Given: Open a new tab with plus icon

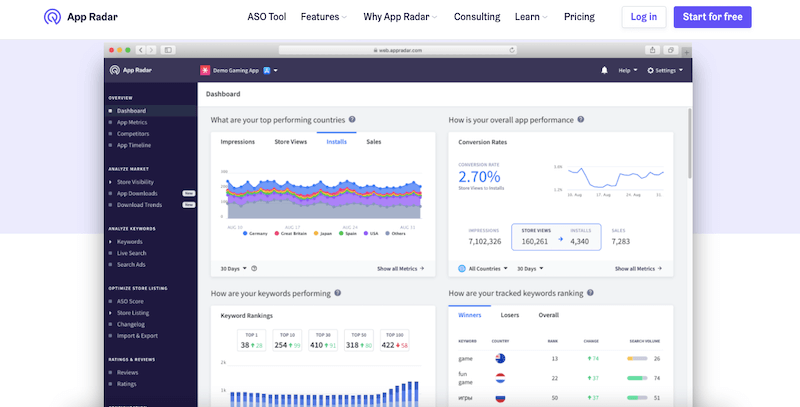Looking at the screenshot, I should pos(687,52).
